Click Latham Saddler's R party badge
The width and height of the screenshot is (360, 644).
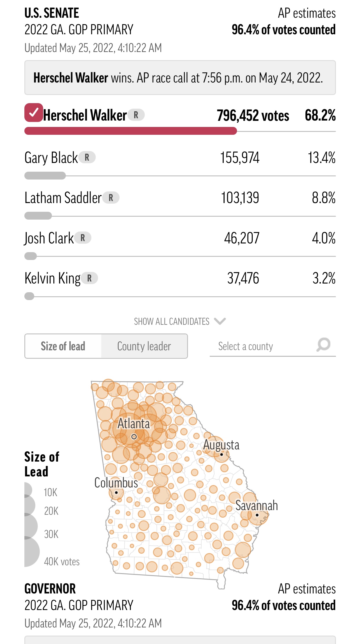[111, 198]
